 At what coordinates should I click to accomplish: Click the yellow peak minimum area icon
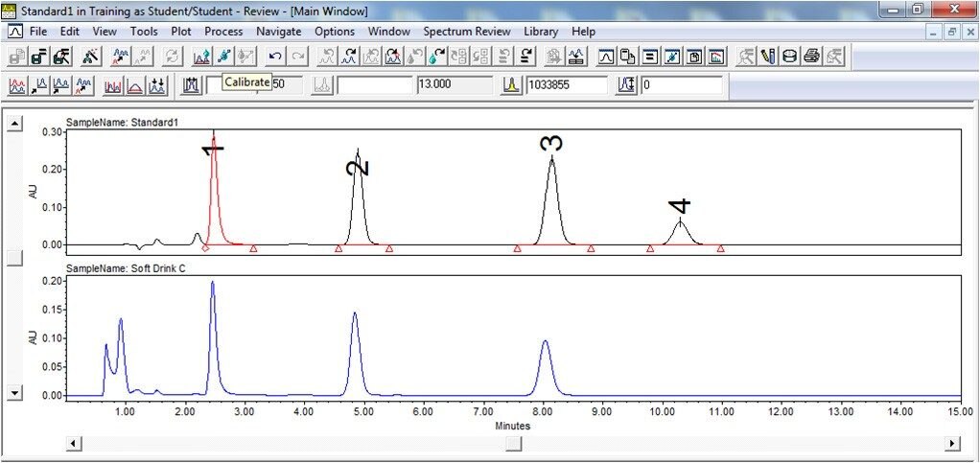pyautogui.click(x=511, y=85)
